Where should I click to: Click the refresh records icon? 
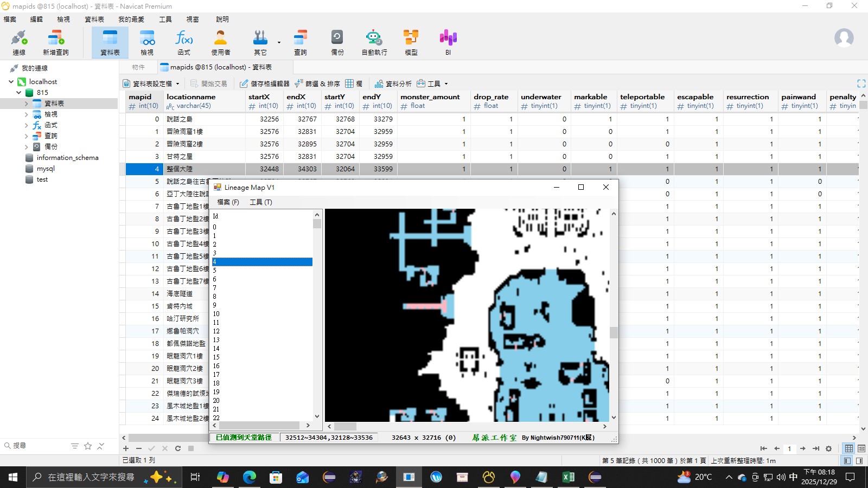178,448
